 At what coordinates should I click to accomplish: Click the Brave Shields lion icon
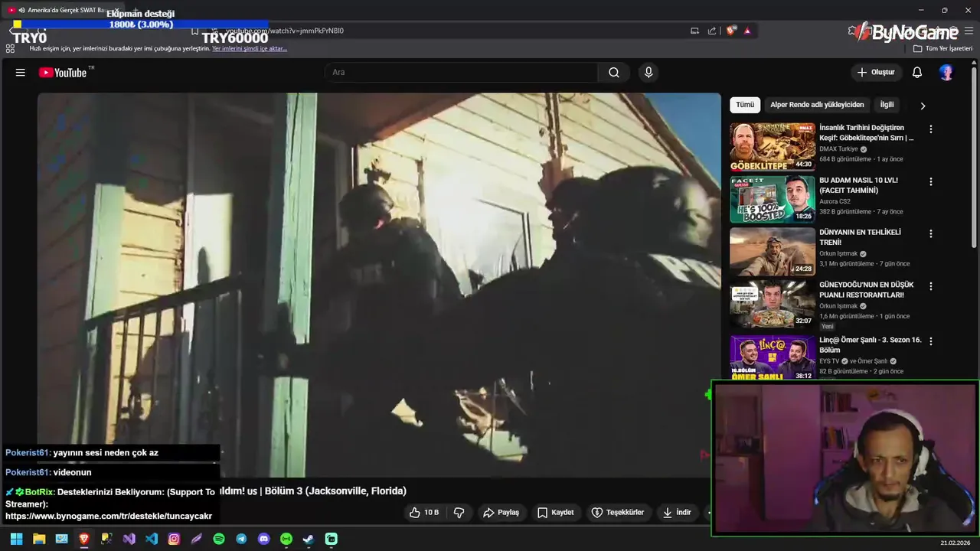click(x=731, y=31)
